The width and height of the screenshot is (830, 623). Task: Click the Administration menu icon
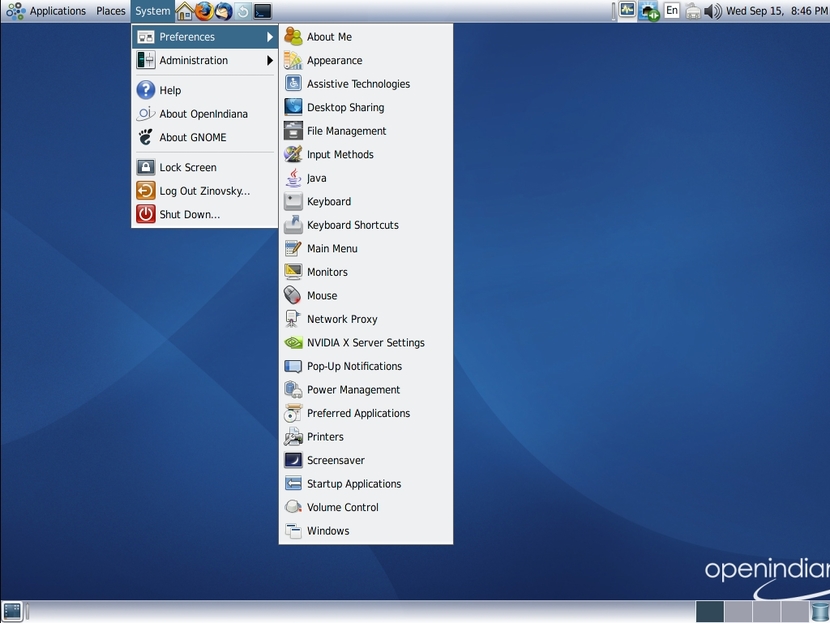(146, 60)
